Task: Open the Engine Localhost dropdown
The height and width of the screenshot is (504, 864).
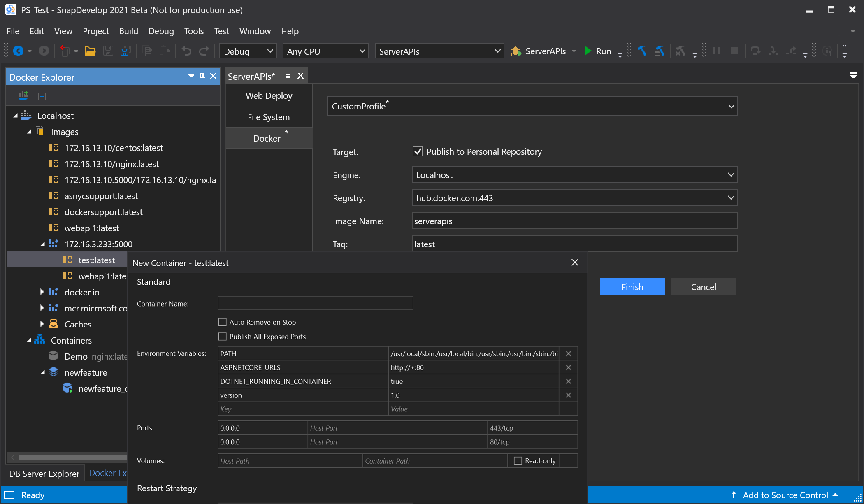Action: click(x=574, y=175)
